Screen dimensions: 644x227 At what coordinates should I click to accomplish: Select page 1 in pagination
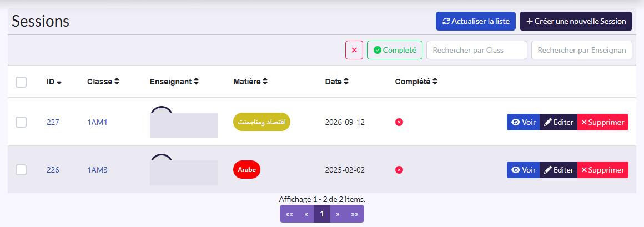(322, 214)
